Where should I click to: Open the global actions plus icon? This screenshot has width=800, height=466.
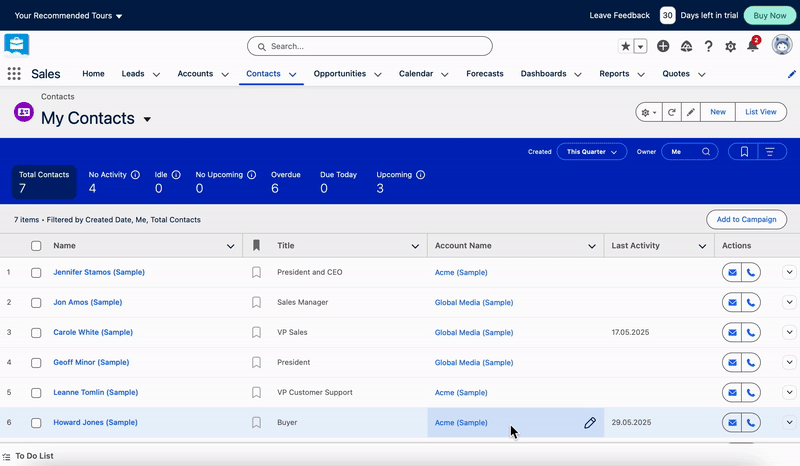coord(663,46)
